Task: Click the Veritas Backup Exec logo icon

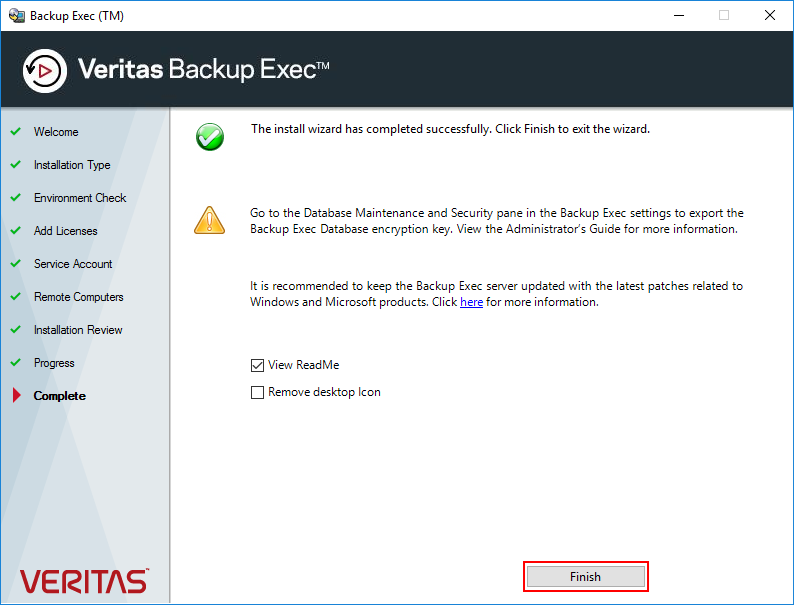Action: tap(45, 71)
